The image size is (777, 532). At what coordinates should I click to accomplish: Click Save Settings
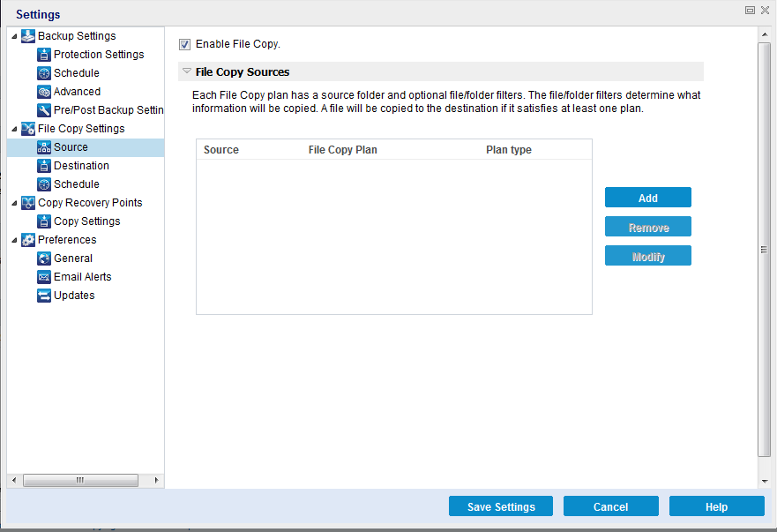[x=500, y=506]
